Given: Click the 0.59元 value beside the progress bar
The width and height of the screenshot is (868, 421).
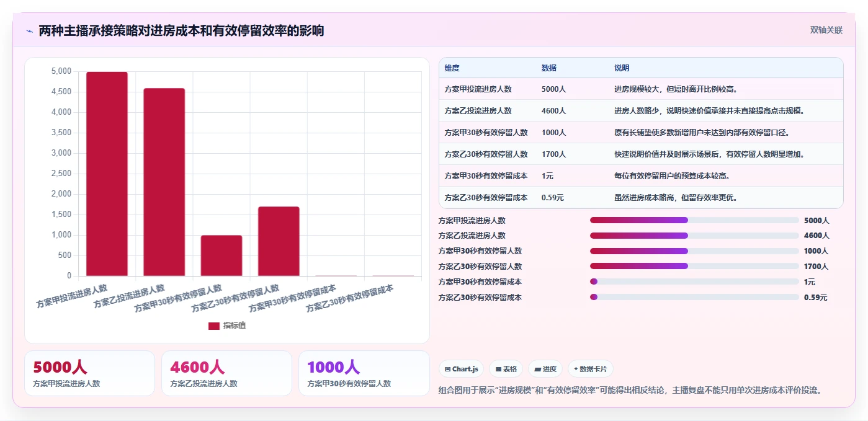Looking at the screenshot, I should tap(816, 298).
